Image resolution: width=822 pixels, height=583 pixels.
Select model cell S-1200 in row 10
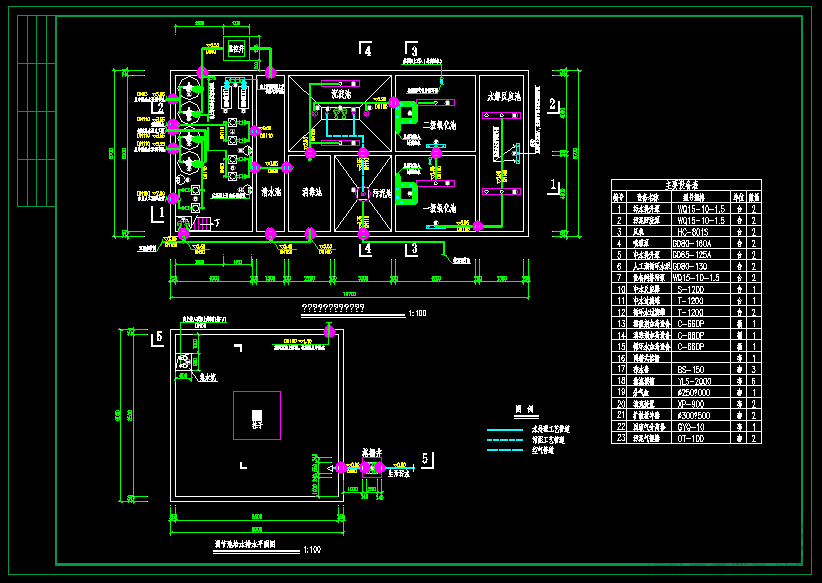[690, 289]
